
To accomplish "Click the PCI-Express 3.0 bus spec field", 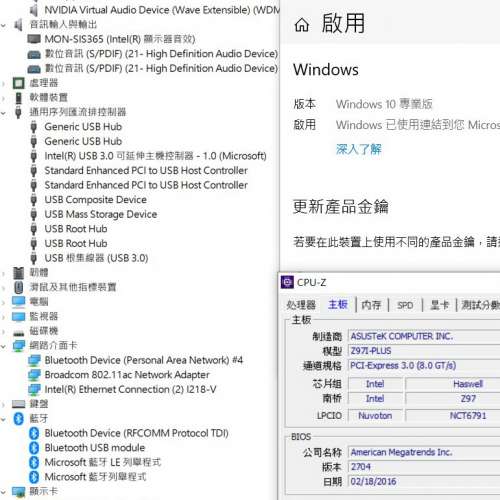I will pos(424,365).
